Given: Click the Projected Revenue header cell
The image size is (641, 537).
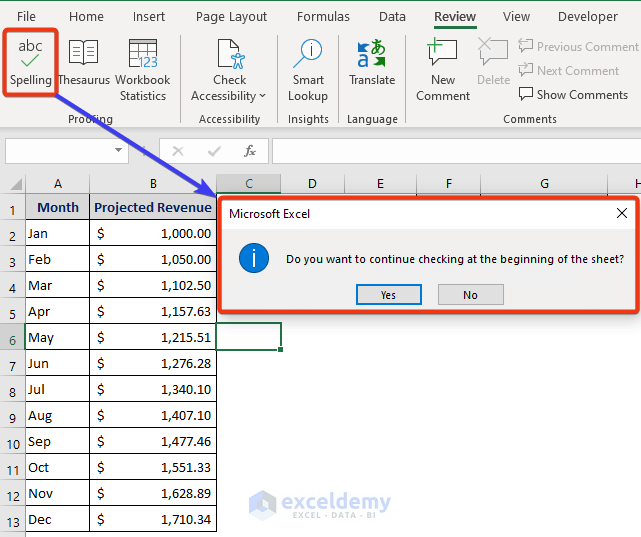Looking at the screenshot, I should (x=153, y=207).
